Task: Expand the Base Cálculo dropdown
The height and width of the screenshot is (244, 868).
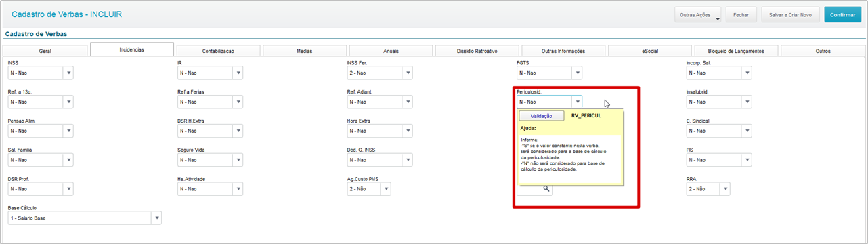Action: 156,218
